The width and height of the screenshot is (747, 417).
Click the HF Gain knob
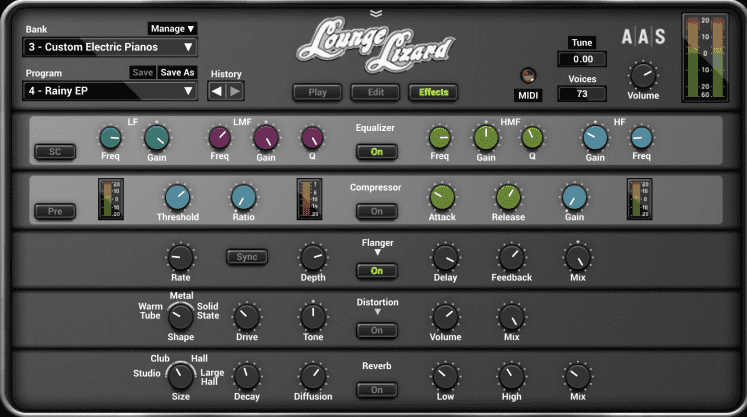pyautogui.click(x=595, y=138)
